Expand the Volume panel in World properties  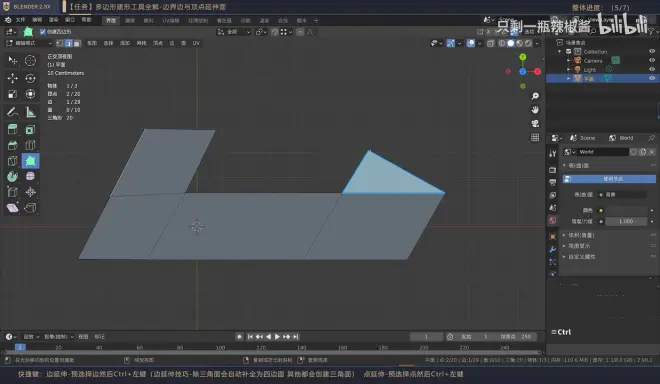(x=581, y=235)
